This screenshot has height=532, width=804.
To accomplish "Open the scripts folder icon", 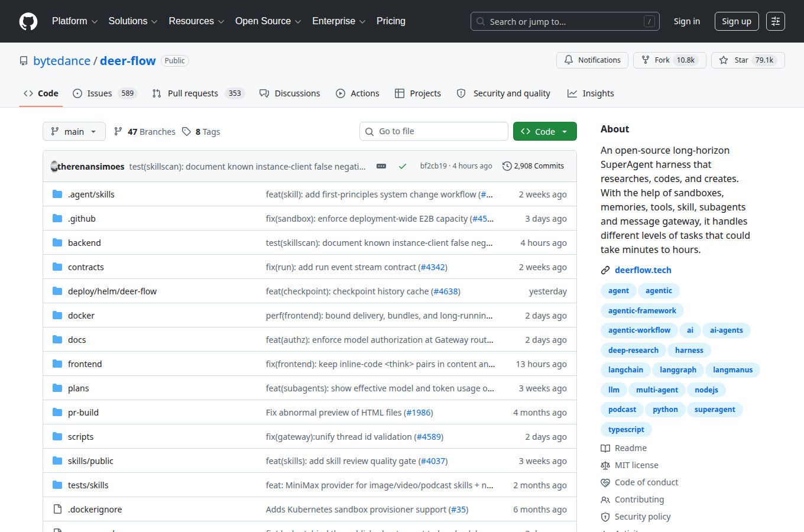I will (57, 436).
